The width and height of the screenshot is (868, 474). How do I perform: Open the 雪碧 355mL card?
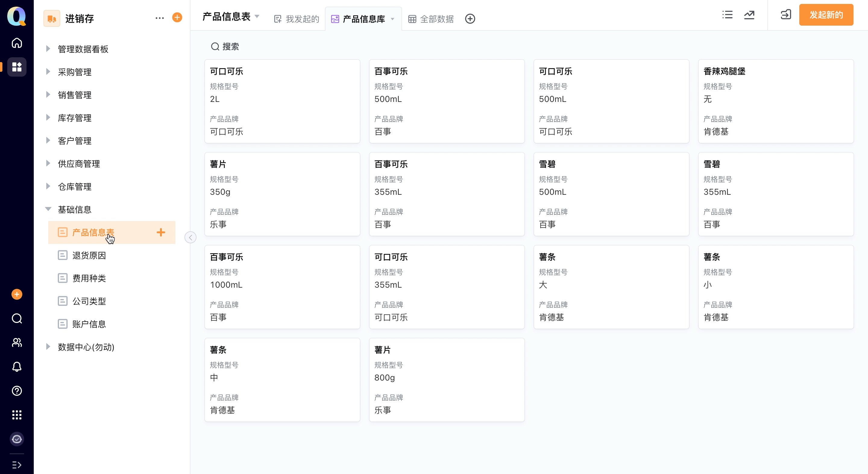tap(776, 194)
